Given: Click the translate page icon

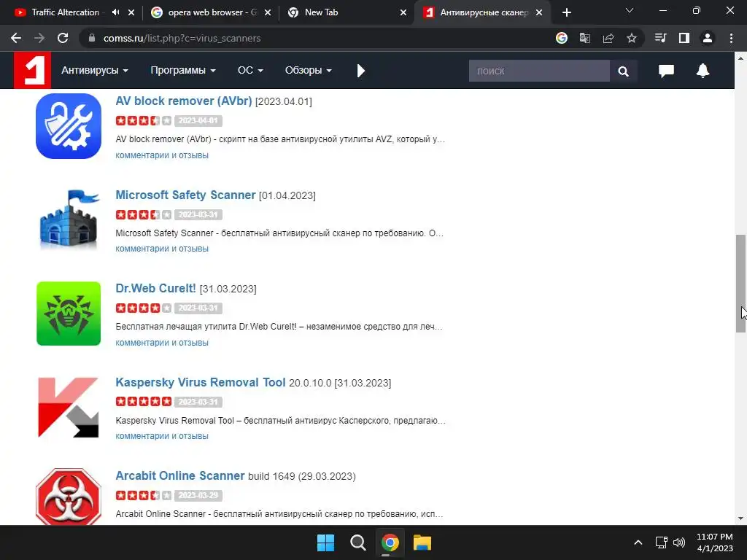Looking at the screenshot, I should tap(584, 38).
